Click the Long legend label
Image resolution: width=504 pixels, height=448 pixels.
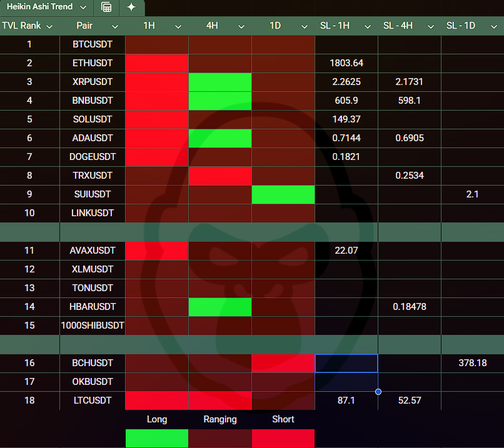(x=157, y=419)
